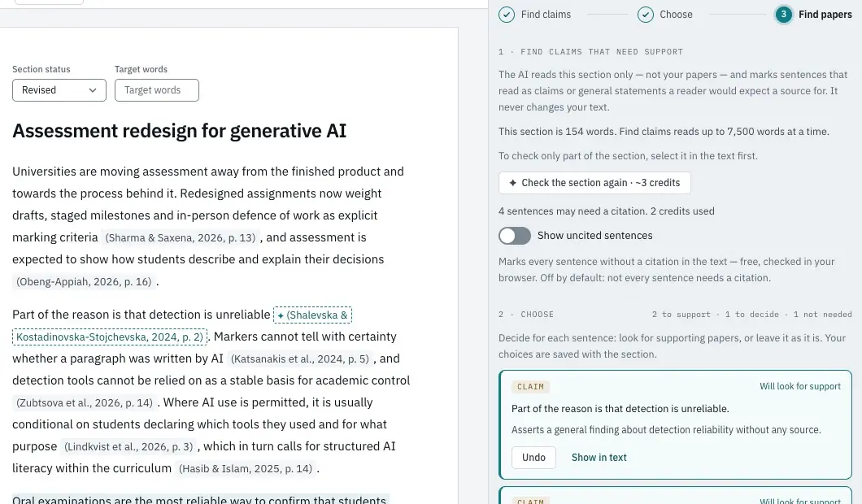Click the step 3 Find papers circle
This screenshot has width=862, height=504.
pos(783,15)
